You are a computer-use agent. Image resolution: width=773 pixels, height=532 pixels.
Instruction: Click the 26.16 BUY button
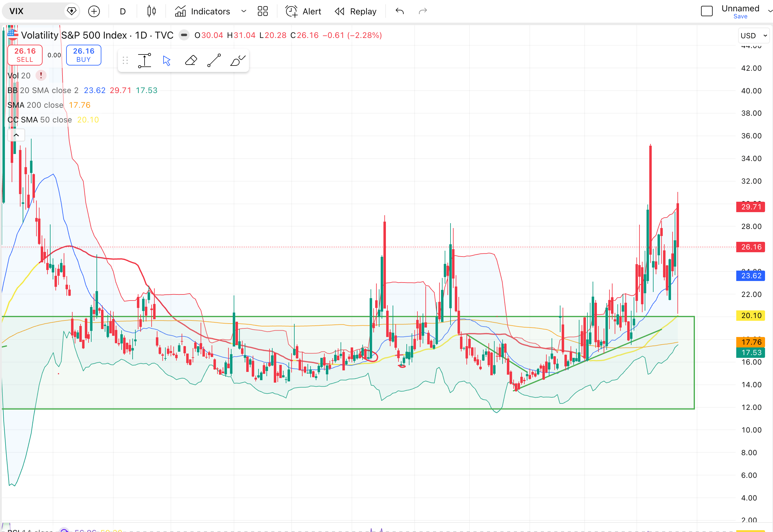[84, 55]
